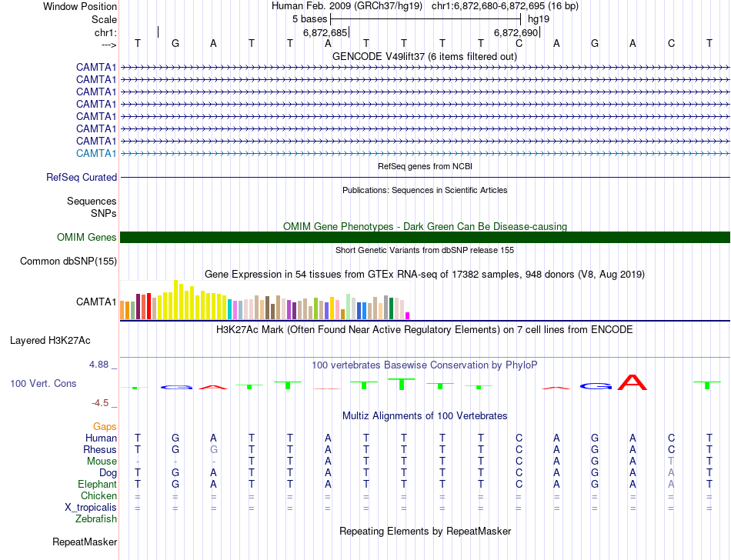Click the Zebrafish species label
Screen dimensions: 731x560
pyautogui.click(x=96, y=518)
